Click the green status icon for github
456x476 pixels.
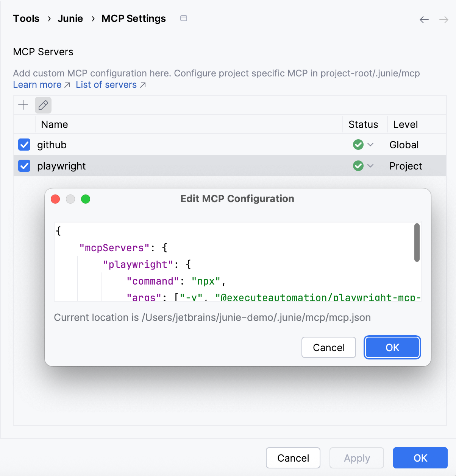[358, 145]
